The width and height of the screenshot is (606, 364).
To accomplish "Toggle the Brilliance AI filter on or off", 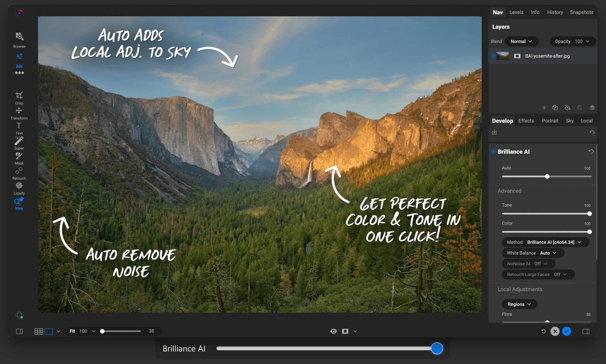I will [x=494, y=151].
